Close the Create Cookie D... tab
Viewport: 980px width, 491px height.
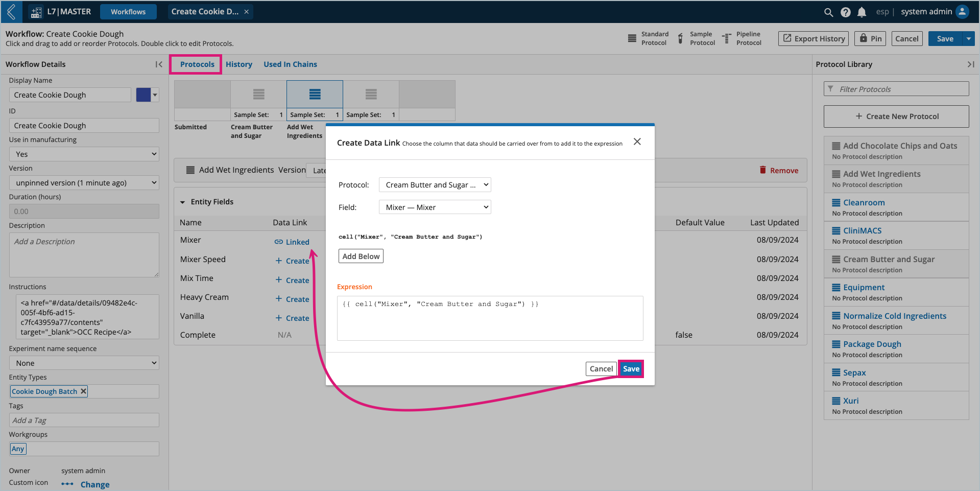pos(246,12)
